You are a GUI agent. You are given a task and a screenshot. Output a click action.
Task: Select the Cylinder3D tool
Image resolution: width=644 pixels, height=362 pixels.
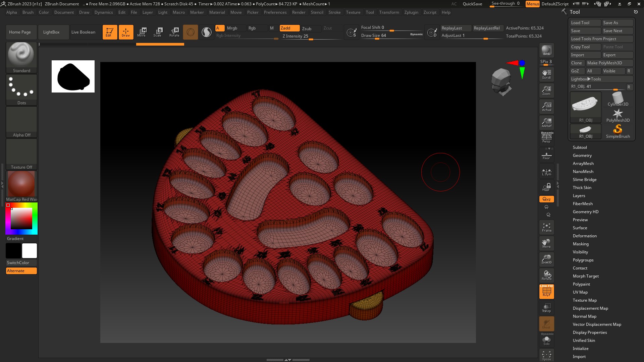coord(618,99)
